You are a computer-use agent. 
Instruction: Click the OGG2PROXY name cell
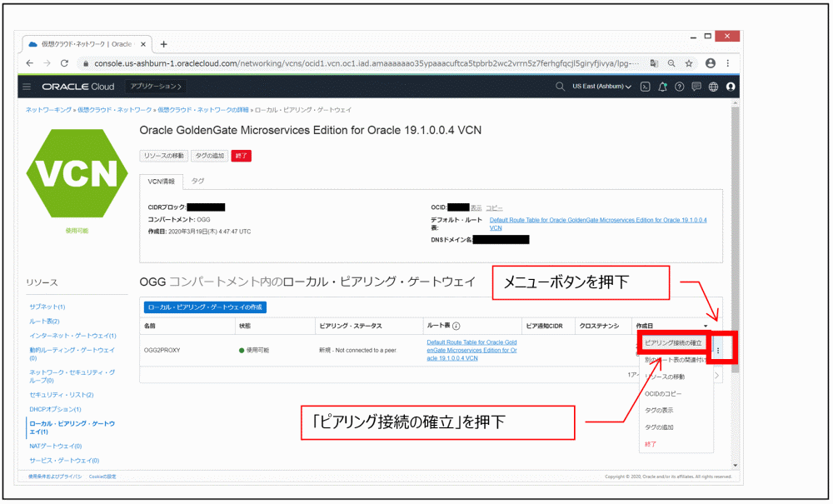click(x=162, y=351)
